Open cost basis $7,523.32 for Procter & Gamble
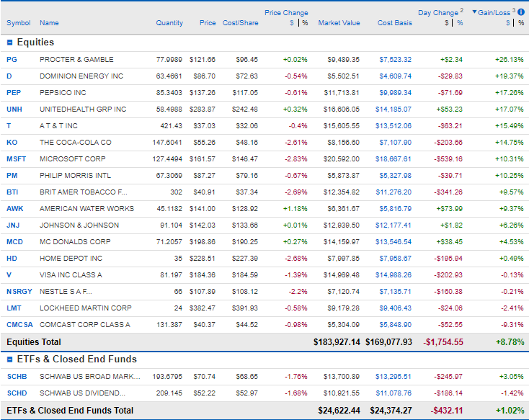The width and height of the screenshot is (529, 420). click(396, 60)
